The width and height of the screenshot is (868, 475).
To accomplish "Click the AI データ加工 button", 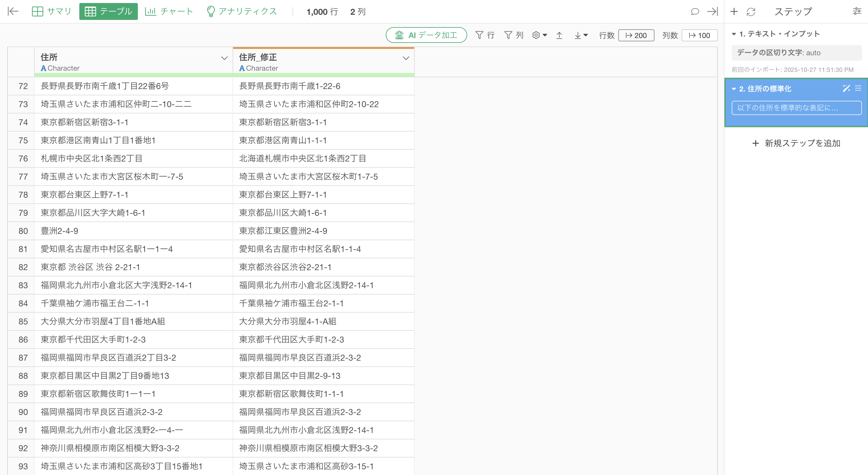I will click(426, 35).
